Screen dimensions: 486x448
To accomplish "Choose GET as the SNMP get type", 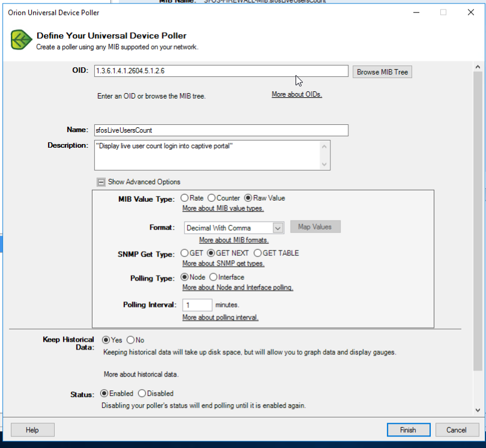I will [x=184, y=253].
